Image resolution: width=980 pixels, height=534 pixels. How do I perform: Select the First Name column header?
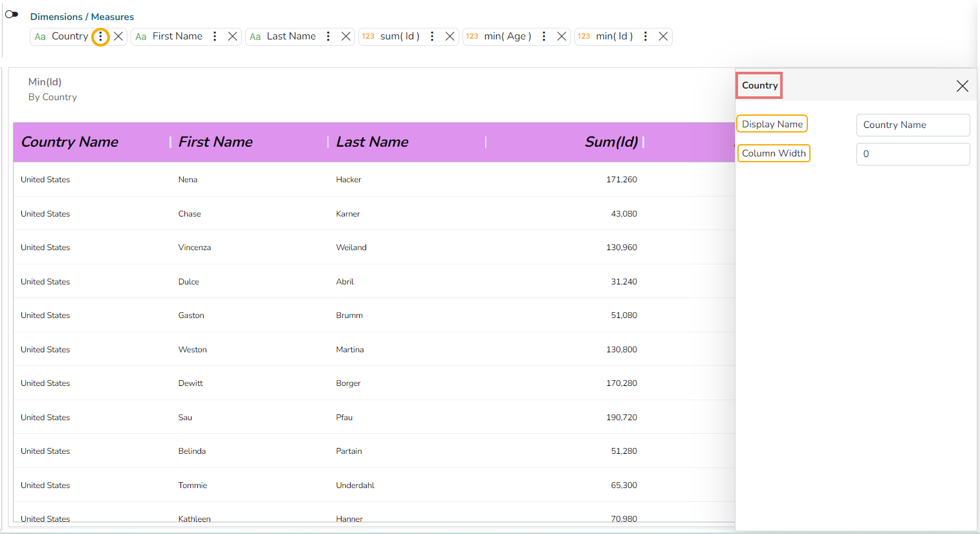(215, 142)
